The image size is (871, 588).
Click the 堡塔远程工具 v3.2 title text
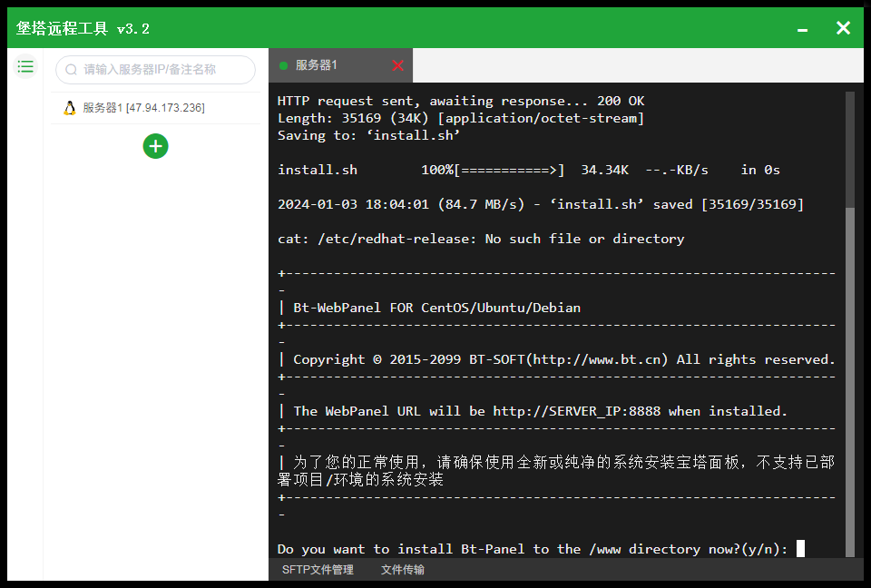[83, 28]
